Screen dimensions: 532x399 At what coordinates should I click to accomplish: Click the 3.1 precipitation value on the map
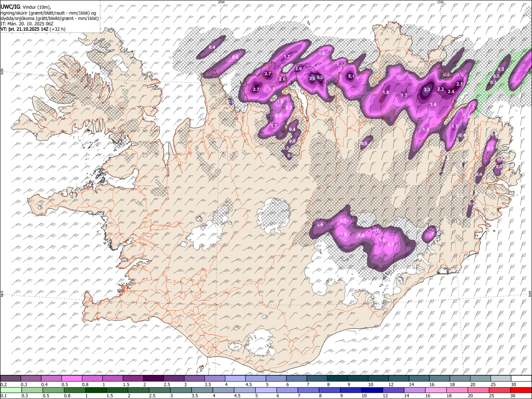(x=351, y=76)
